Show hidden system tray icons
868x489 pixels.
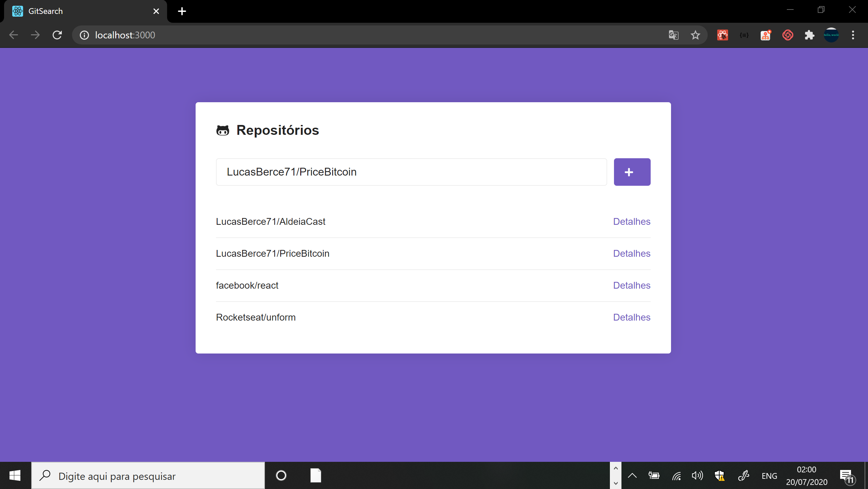(x=632, y=476)
